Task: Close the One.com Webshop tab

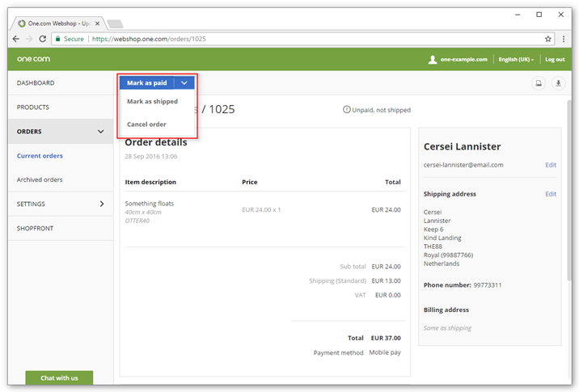Action: click(x=98, y=23)
